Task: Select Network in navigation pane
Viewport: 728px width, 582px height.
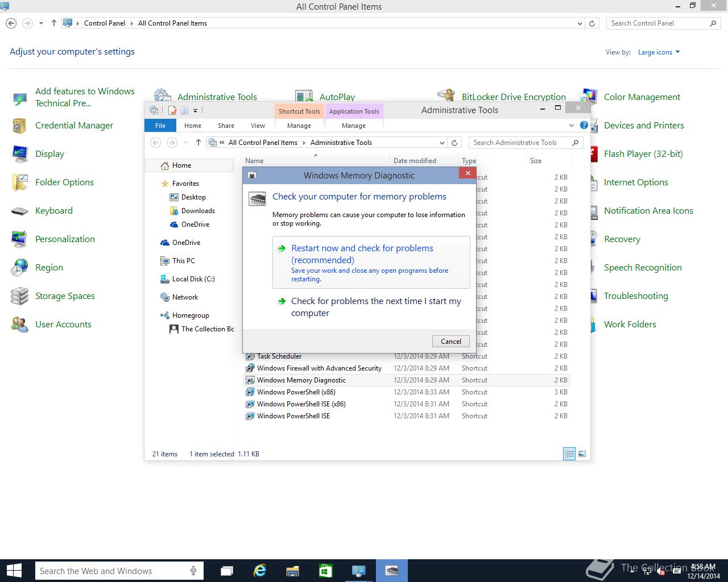Action: [185, 297]
